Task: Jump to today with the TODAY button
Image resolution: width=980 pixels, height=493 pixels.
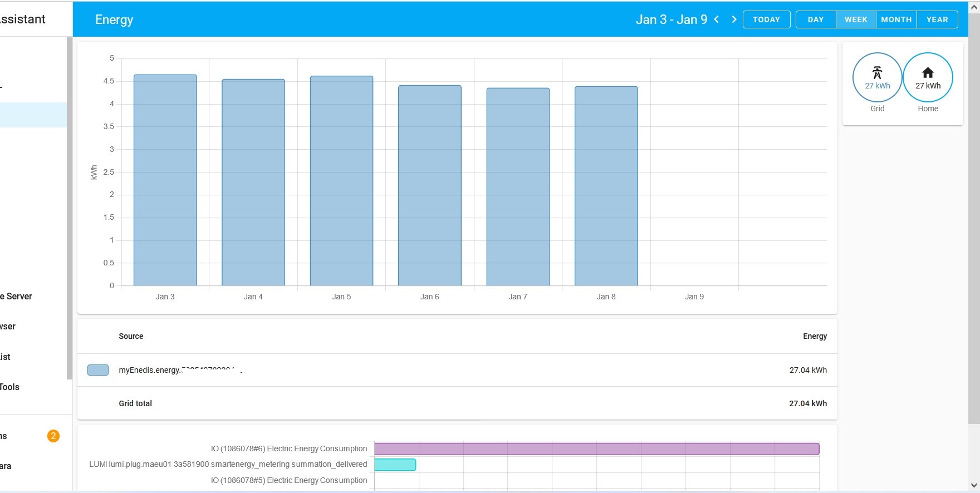Action: [766, 19]
